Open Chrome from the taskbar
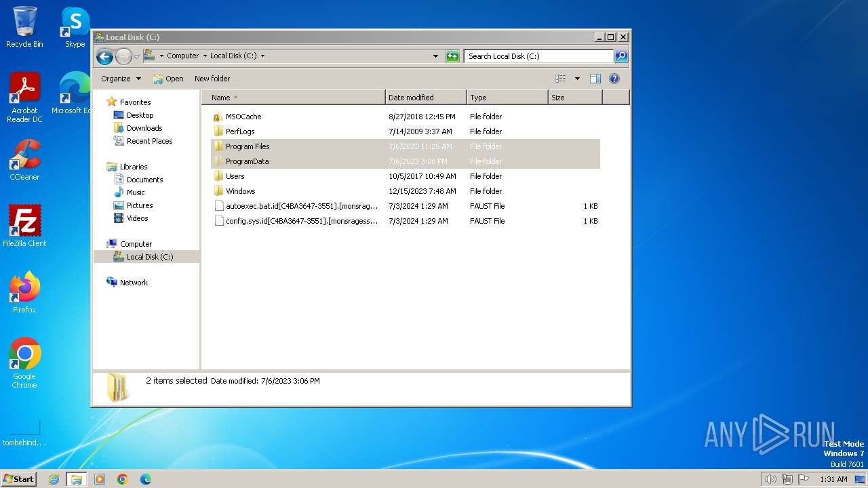Screen dimensions: 868x488 coord(123,479)
